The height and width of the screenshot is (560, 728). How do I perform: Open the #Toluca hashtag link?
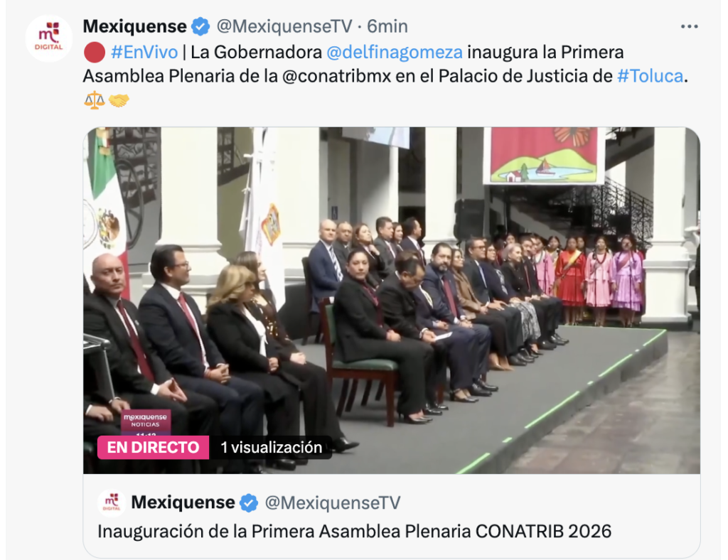pos(650,76)
